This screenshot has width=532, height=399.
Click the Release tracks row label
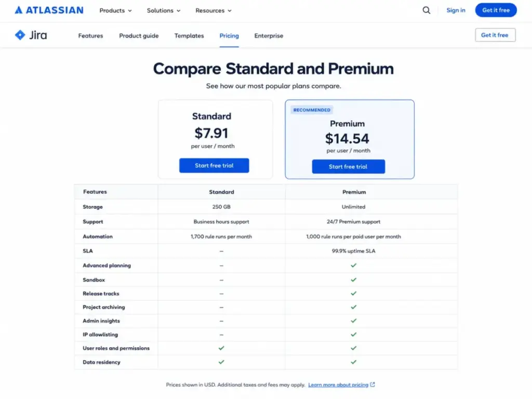pos(101,294)
